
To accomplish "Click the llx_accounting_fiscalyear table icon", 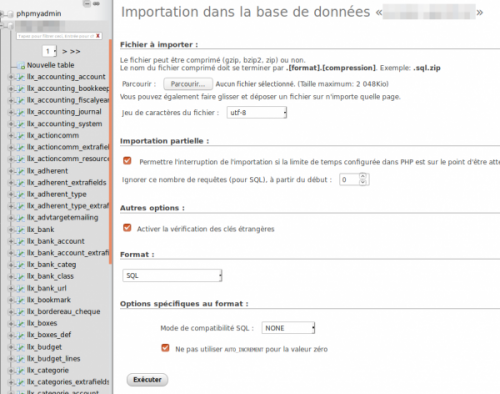I will tap(21, 100).
